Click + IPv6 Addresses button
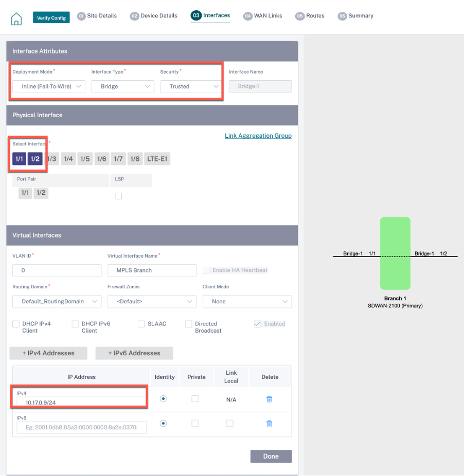464x476 pixels. [134, 353]
